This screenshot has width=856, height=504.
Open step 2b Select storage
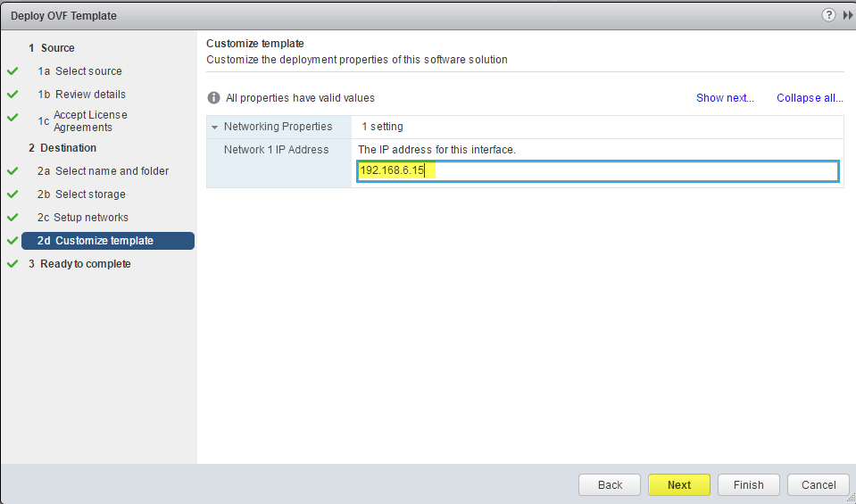[81, 194]
